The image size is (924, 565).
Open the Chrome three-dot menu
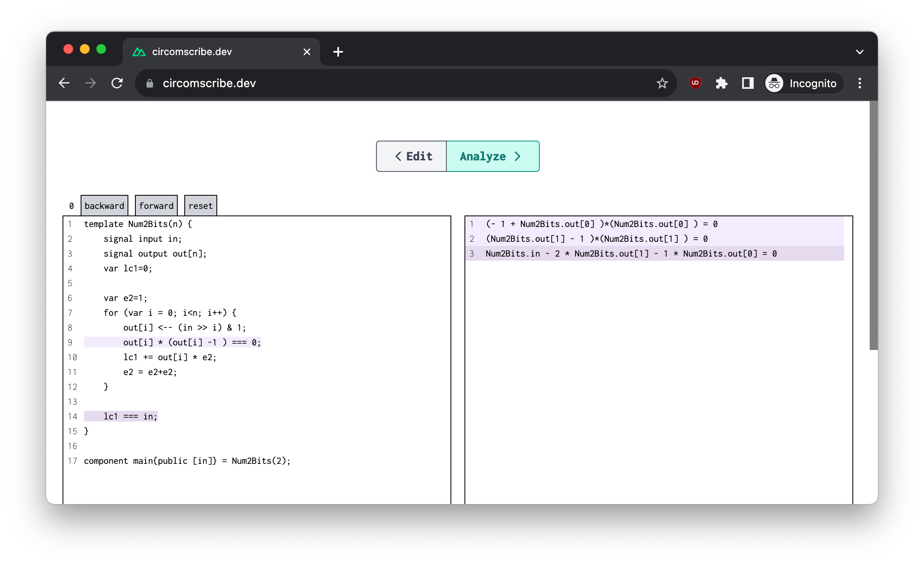coord(859,83)
